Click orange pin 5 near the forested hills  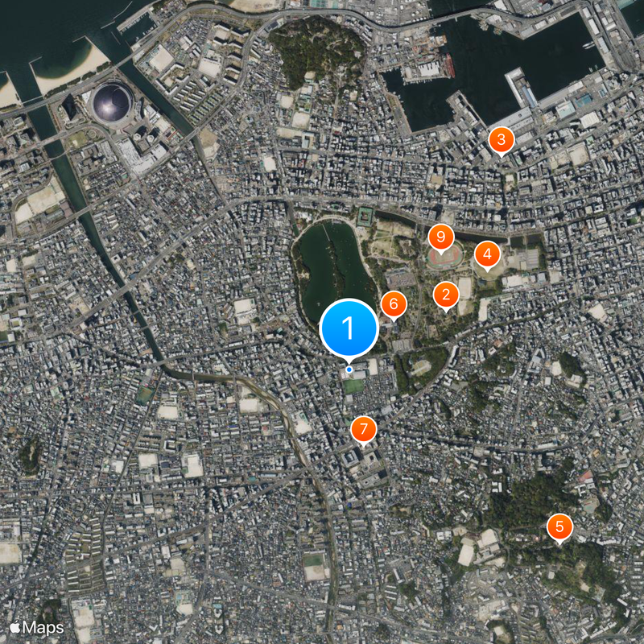[559, 526]
